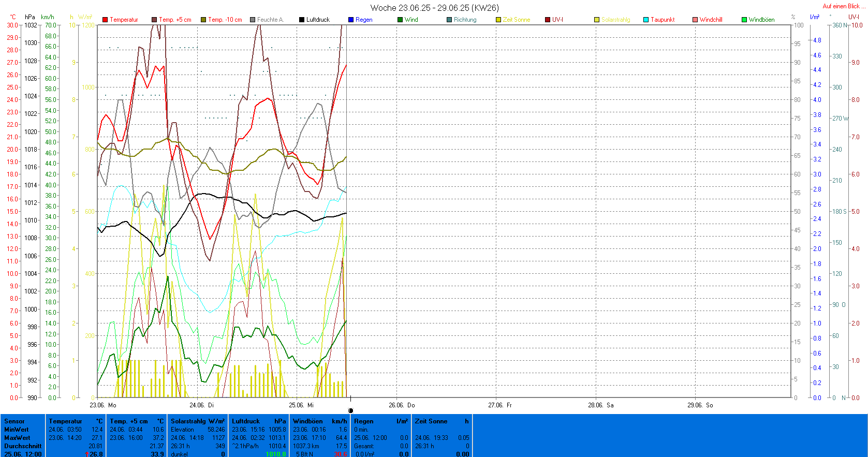Click the teal Richtung legend swatch
This screenshot has height=457, width=868.
pyautogui.click(x=449, y=20)
